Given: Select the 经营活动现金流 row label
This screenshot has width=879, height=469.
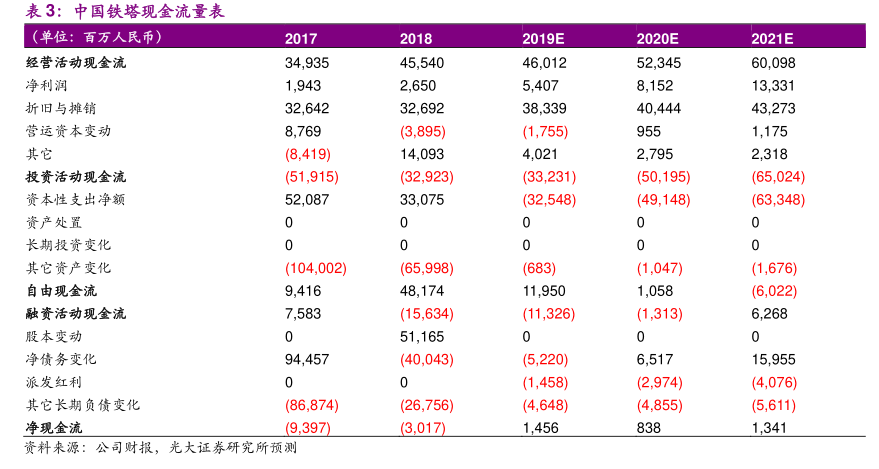Looking at the screenshot, I should pyautogui.click(x=76, y=62).
